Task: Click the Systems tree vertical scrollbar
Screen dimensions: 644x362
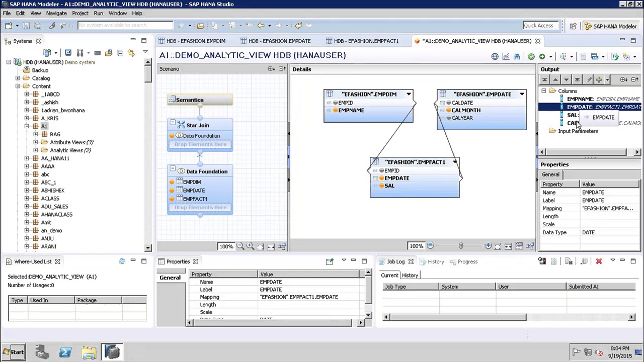Action: 148,154
